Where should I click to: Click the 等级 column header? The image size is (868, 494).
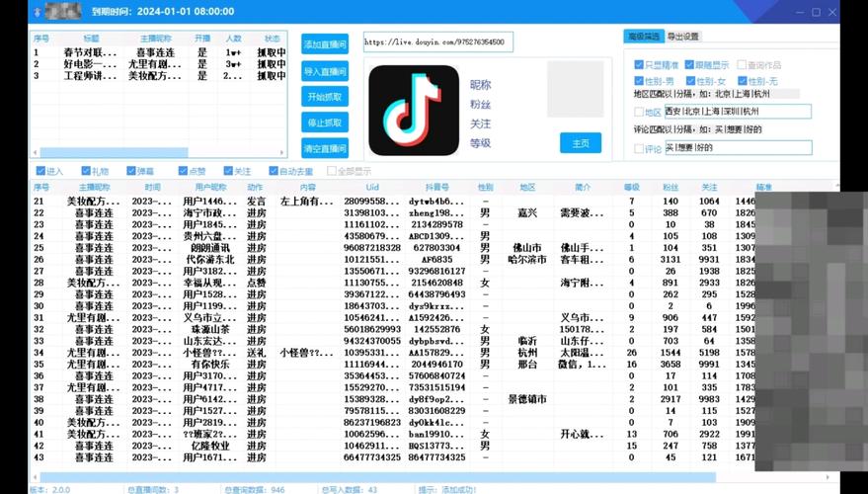tap(632, 187)
